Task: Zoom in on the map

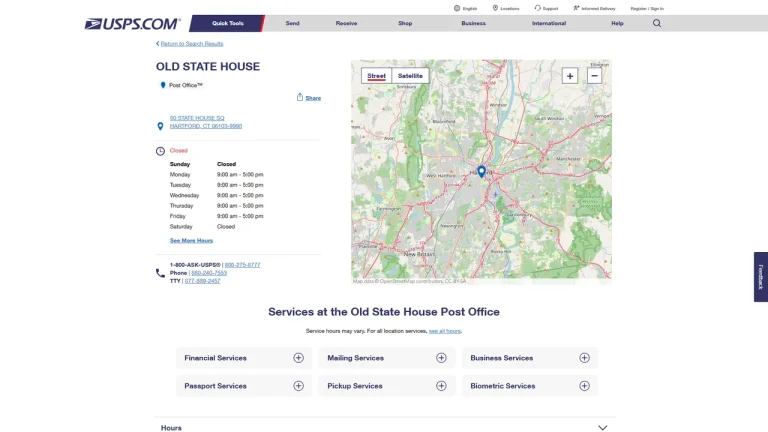Action: pyautogui.click(x=570, y=76)
